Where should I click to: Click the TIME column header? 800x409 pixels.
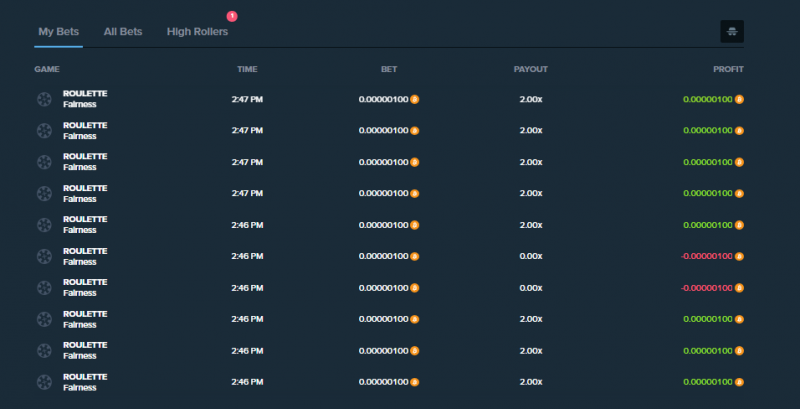(247, 69)
